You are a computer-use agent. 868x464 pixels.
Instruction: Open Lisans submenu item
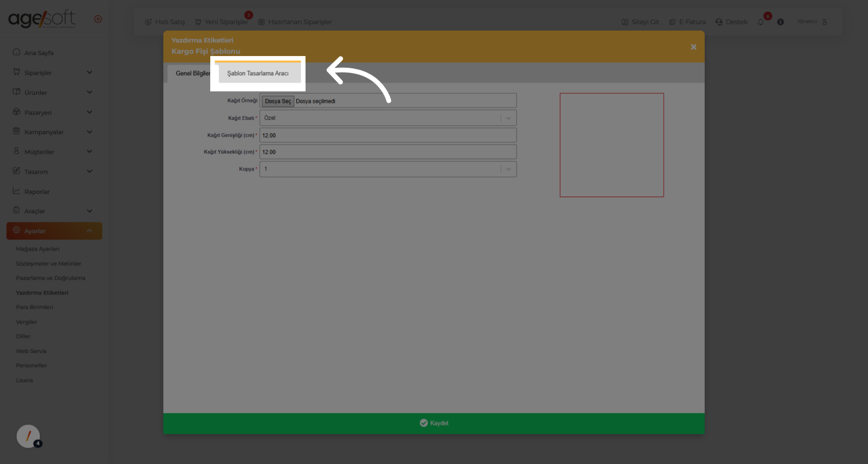tap(24, 380)
